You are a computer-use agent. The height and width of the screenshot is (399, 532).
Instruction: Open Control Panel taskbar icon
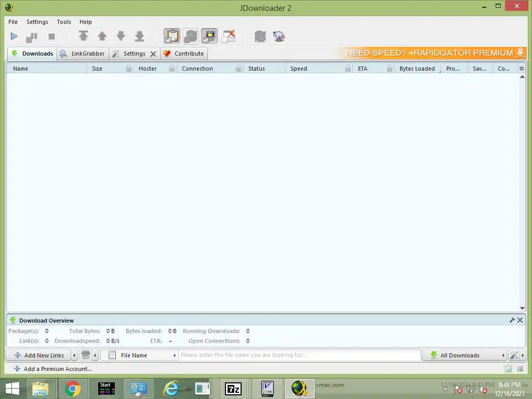(x=138, y=389)
